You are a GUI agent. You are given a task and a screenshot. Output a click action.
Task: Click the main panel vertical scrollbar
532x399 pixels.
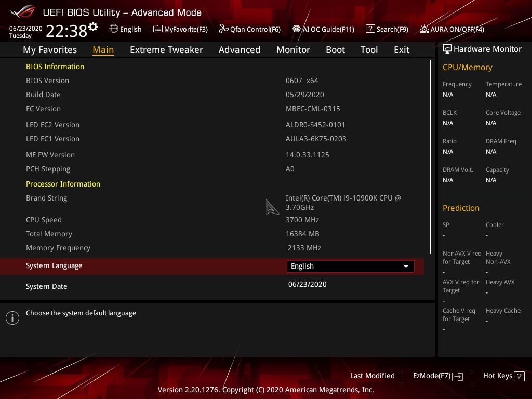click(430, 157)
